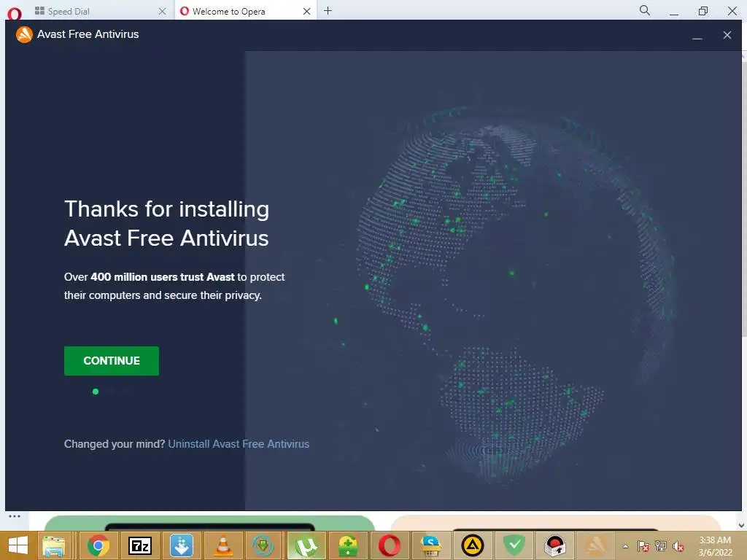Open the green circular download manager icon

coord(263,545)
